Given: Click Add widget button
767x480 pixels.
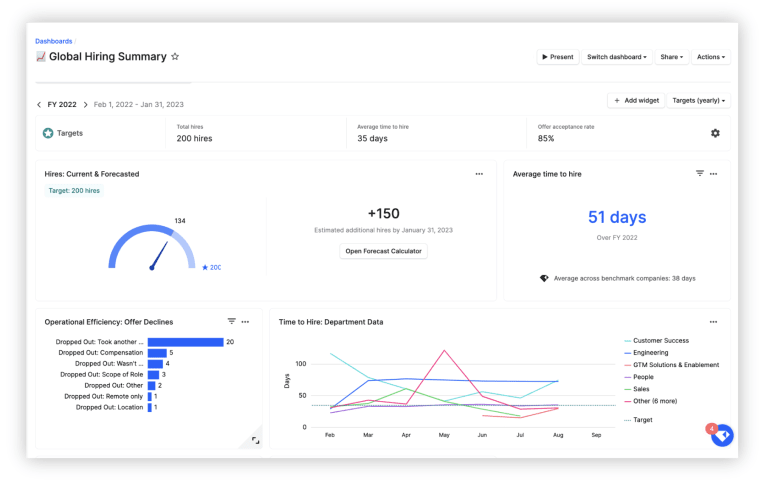Looking at the screenshot, I should click(x=636, y=101).
